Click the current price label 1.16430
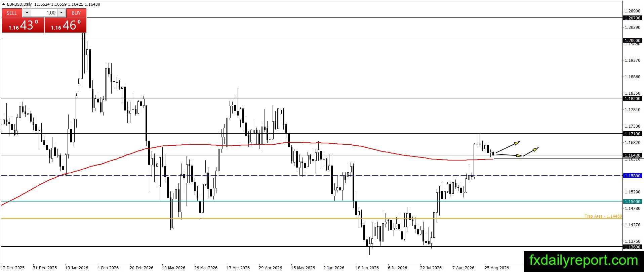The image size is (644, 272). coord(632,155)
